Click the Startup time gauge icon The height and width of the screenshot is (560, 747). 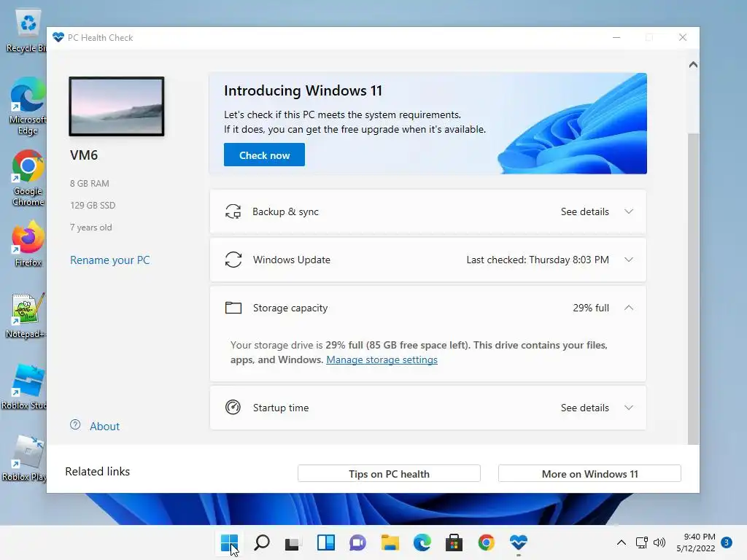233,408
